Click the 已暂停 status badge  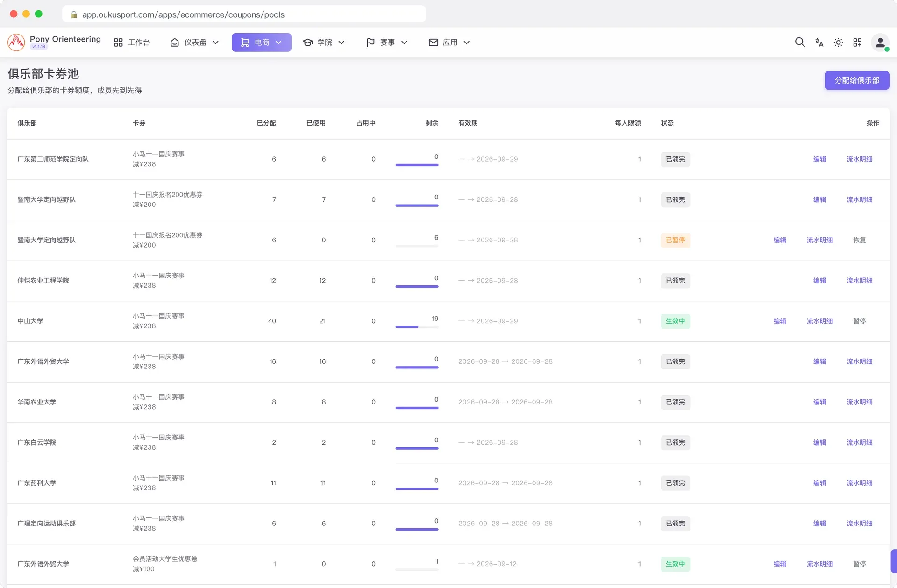[675, 240]
